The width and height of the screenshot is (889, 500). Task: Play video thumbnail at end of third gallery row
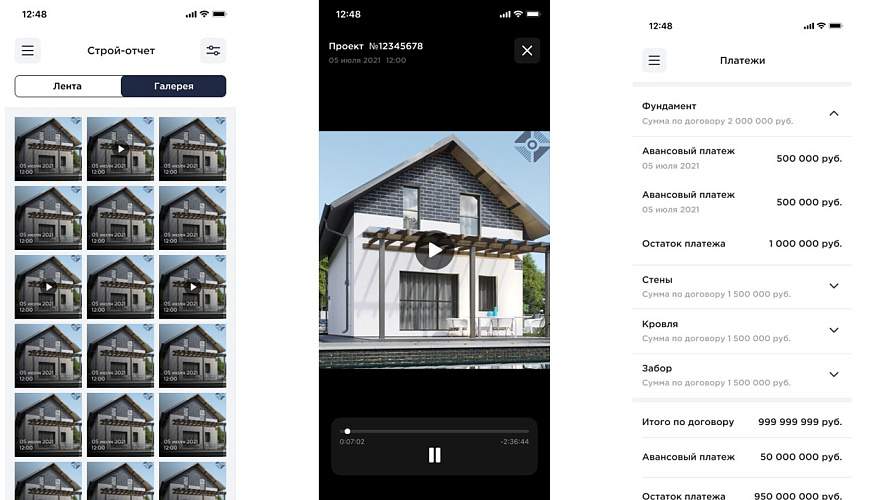click(192, 287)
